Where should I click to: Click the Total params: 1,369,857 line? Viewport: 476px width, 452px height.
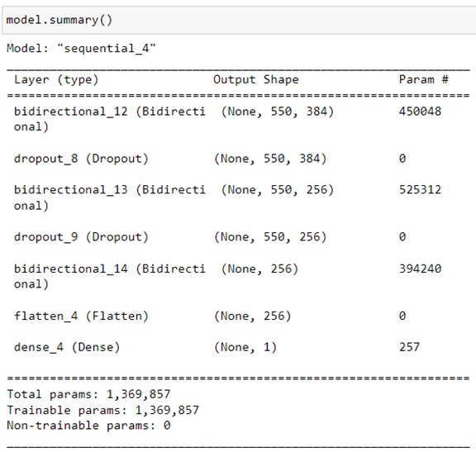click(x=88, y=394)
